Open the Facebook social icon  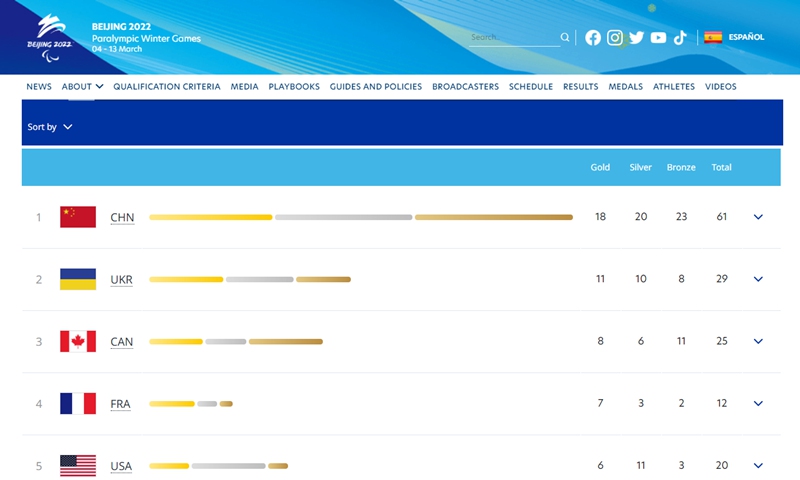(x=593, y=37)
